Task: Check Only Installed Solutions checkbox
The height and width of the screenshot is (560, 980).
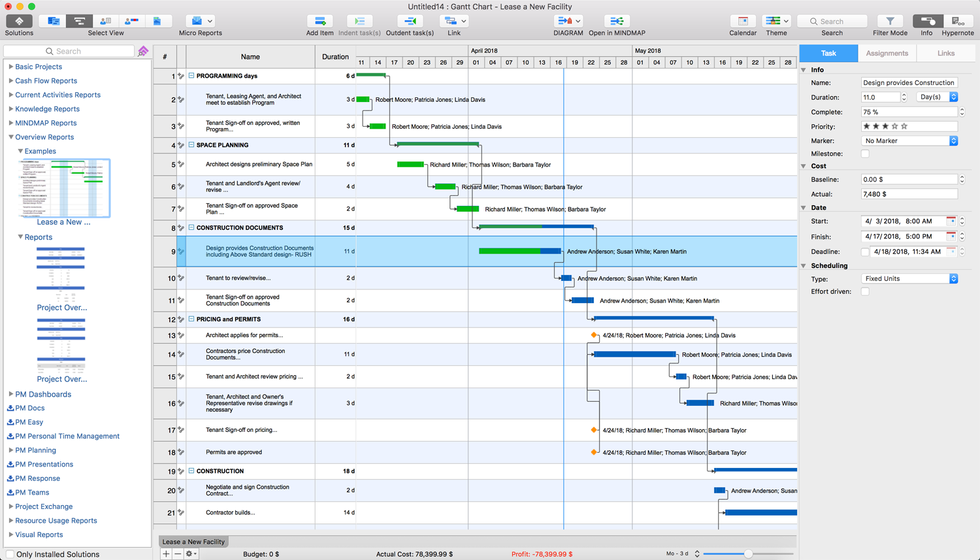Action: tap(10, 554)
